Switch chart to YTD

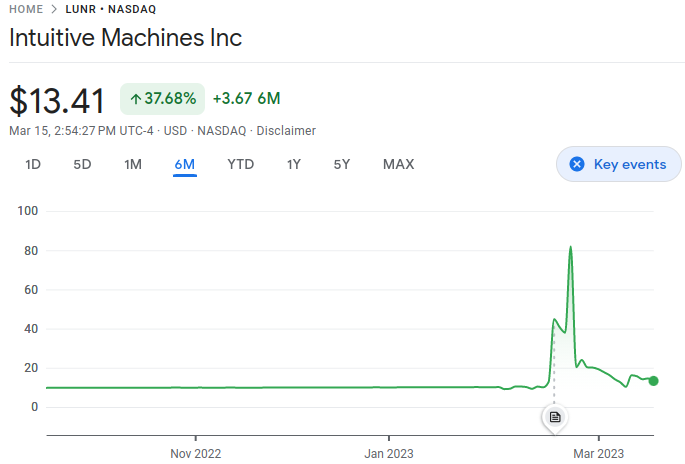coord(240,164)
